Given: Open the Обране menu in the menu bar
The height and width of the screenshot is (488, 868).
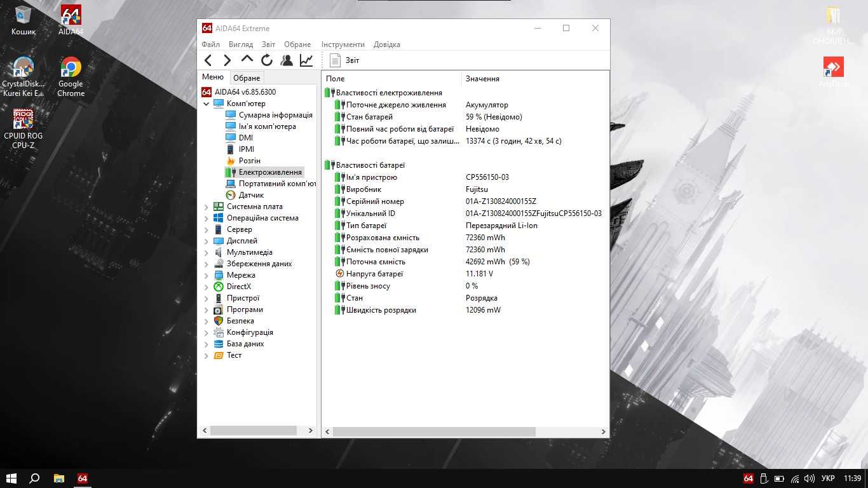Looking at the screenshot, I should click(297, 44).
